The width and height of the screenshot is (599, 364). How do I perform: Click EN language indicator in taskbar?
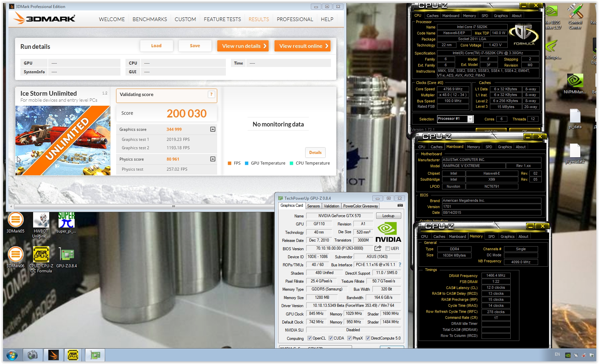(557, 354)
